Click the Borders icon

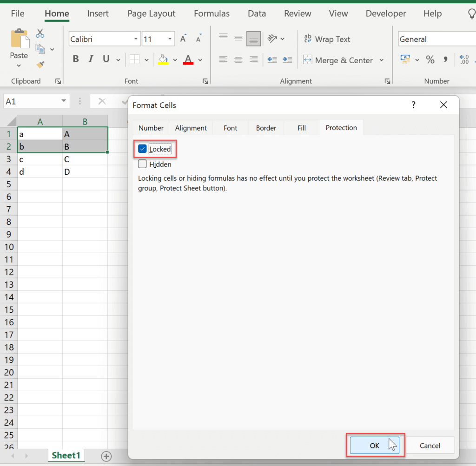(x=134, y=59)
